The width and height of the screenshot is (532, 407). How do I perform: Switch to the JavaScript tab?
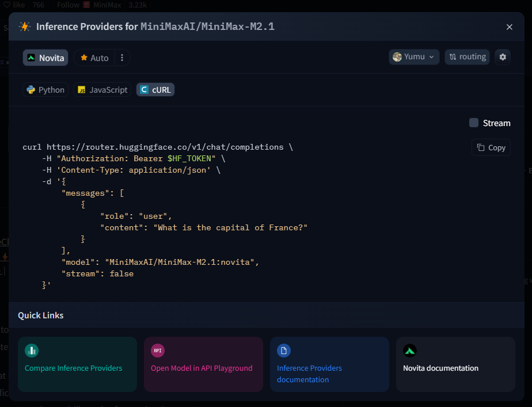(102, 90)
